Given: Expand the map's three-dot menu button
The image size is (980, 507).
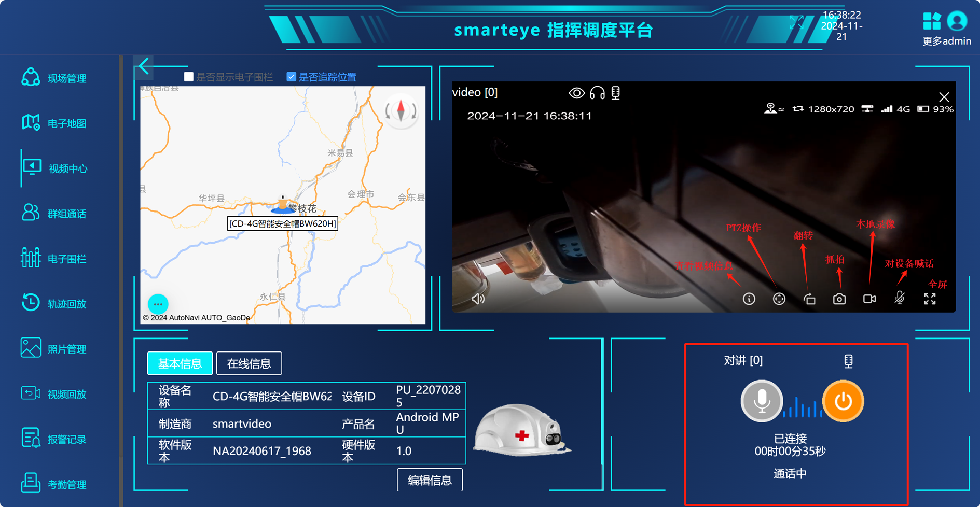Looking at the screenshot, I should (158, 304).
